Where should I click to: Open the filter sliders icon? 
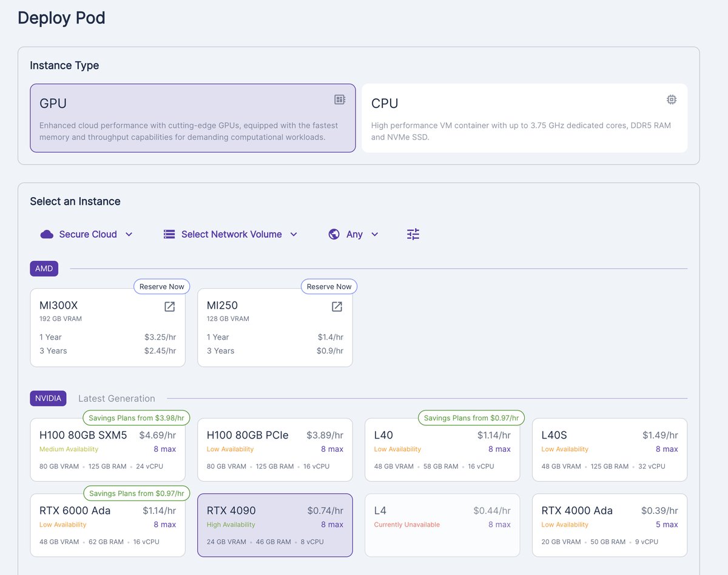(413, 234)
